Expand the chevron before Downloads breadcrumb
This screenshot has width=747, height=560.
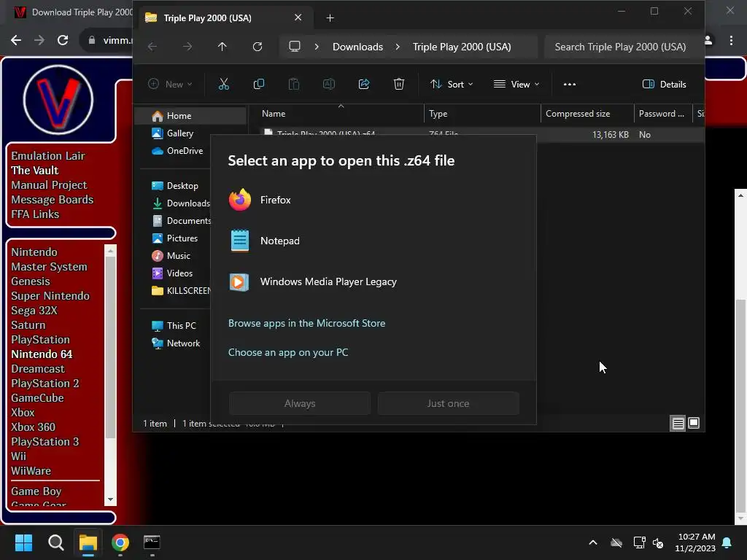point(317,47)
